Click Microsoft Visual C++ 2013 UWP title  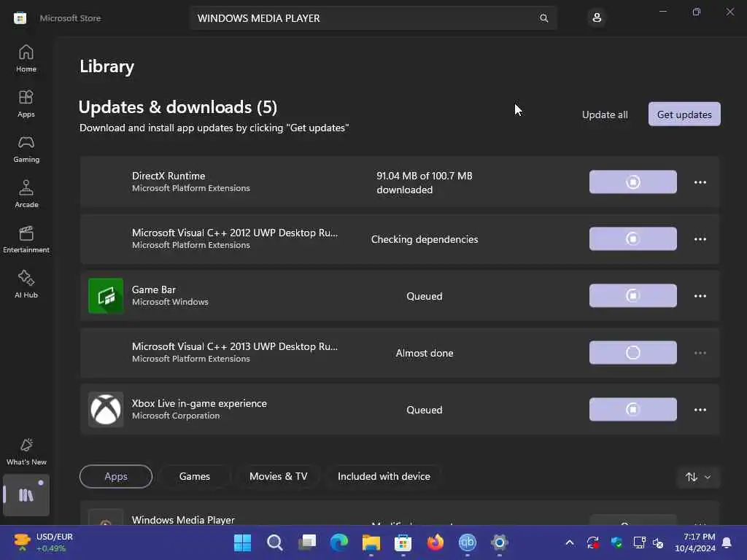coord(235,346)
